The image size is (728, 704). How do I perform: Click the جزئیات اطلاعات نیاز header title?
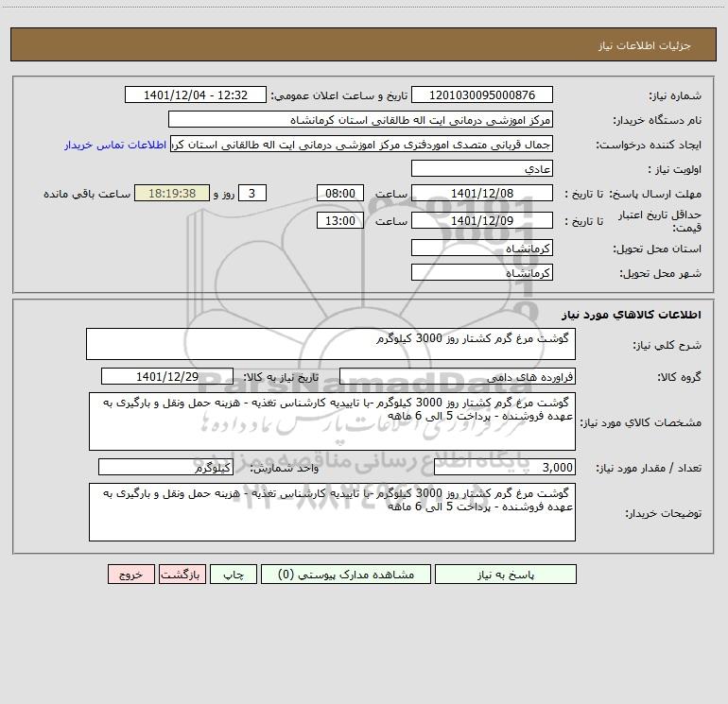(645, 45)
